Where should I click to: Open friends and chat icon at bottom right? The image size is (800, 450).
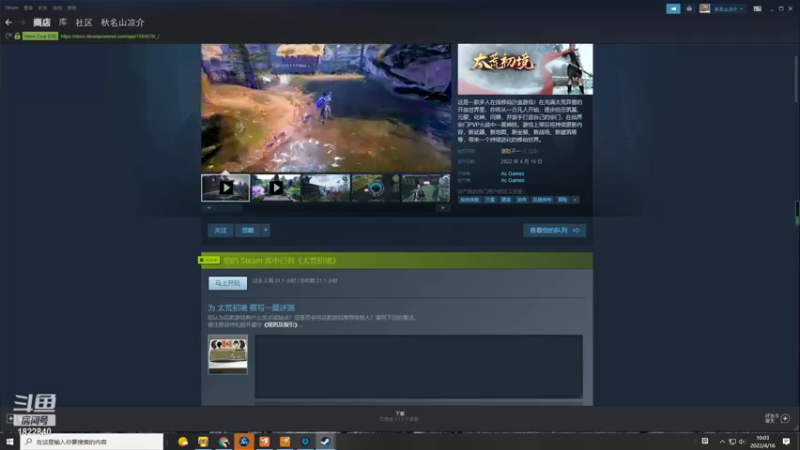tap(785, 418)
